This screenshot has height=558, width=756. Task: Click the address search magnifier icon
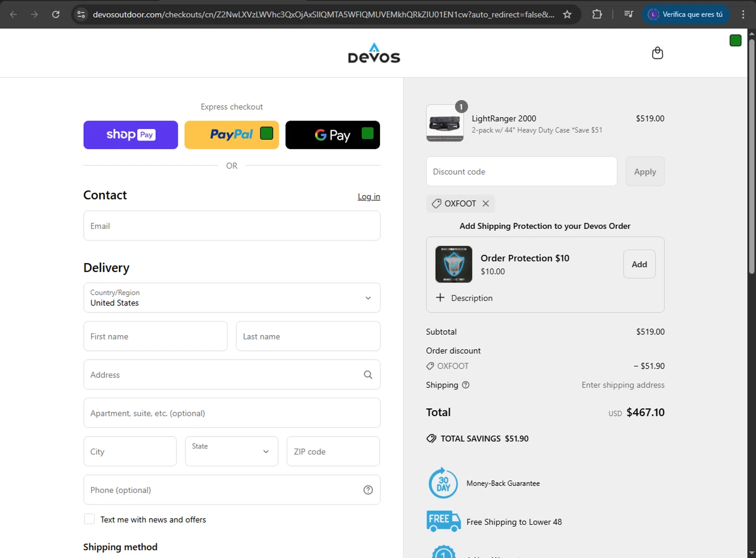tap(368, 375)
